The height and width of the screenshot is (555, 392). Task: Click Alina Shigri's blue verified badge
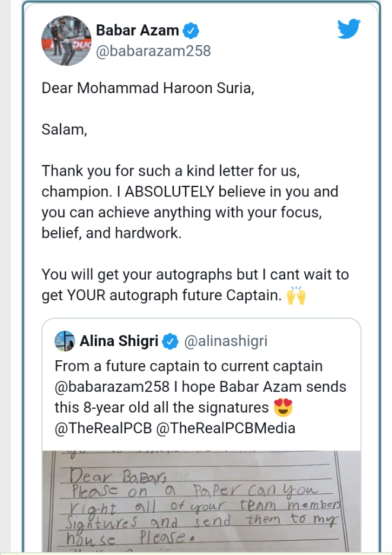click(x=171, y=341)
